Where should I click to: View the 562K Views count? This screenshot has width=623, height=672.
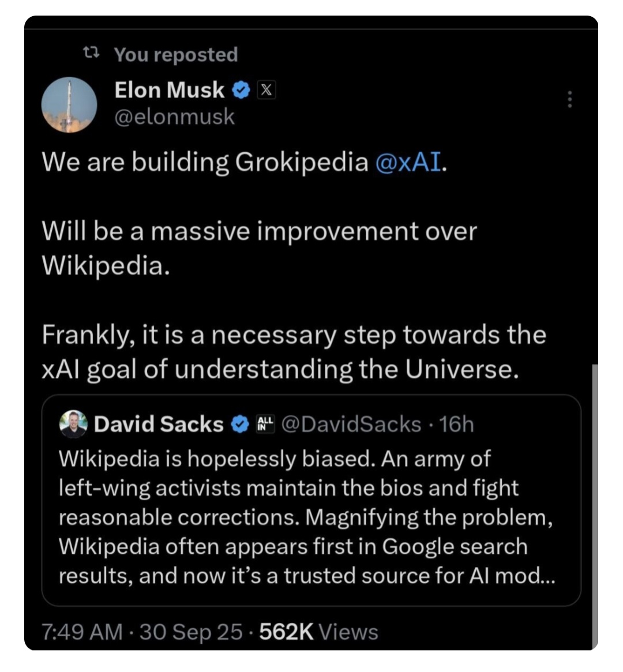coord(318,632)
